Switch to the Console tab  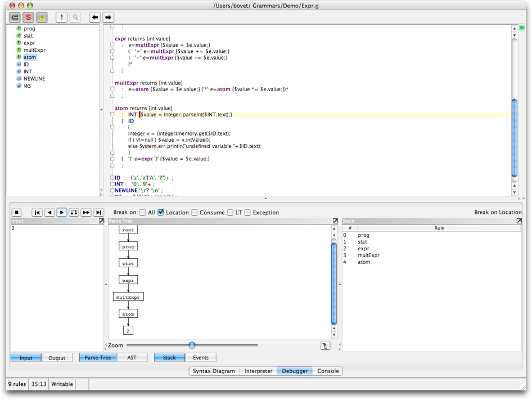tap(328, 371)
